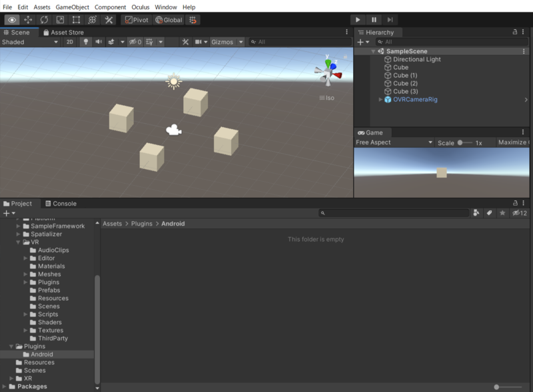Screen dimensions: 533x392
Task: Open Project create (+) dropdown
Action: point(9,213)
